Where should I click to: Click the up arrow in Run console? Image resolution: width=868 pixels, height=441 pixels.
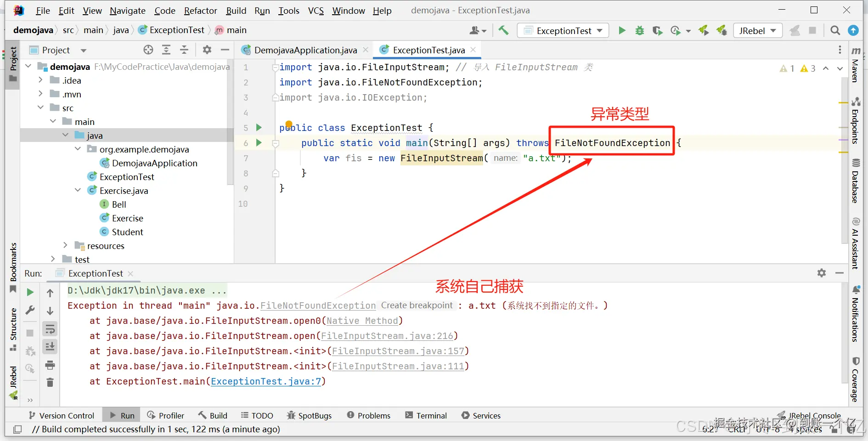pos(50,293)
